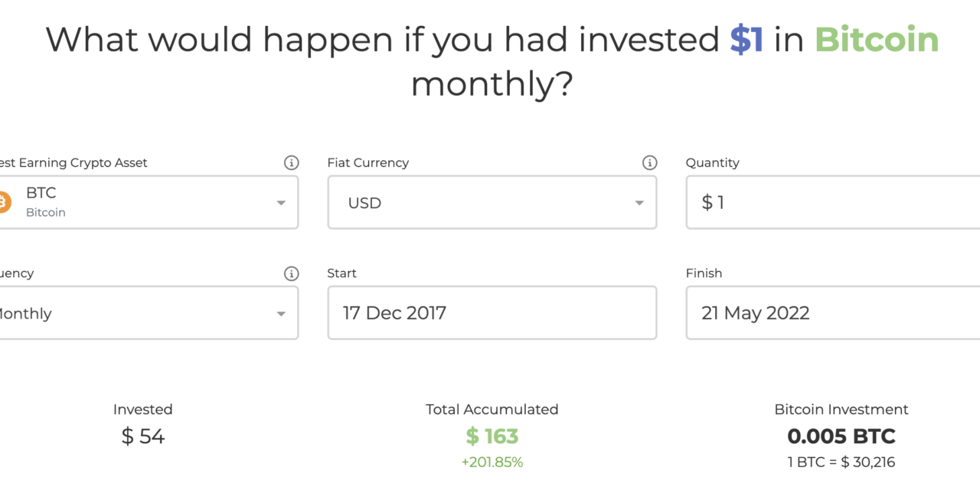Screen dimensions: 980x490
Task: Click the blue $1 text in the heading
Action: coord(745,40)
